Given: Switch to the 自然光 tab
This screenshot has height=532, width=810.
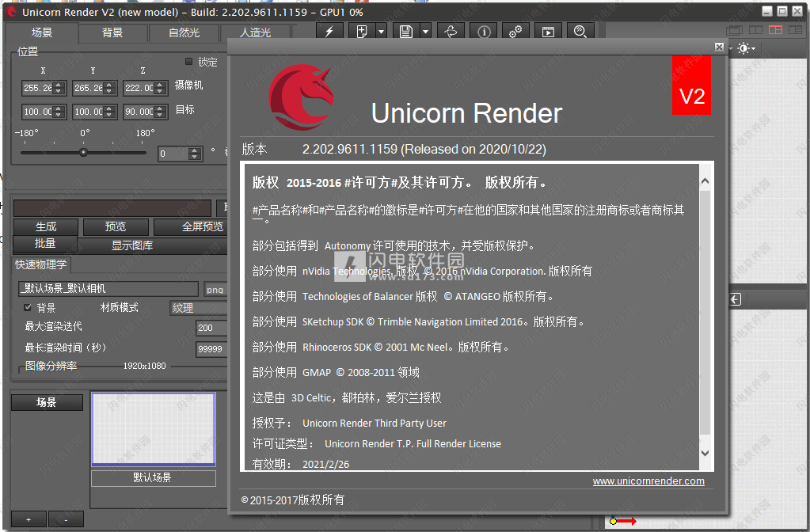Looking at the screenshot, I should point(184,32).
